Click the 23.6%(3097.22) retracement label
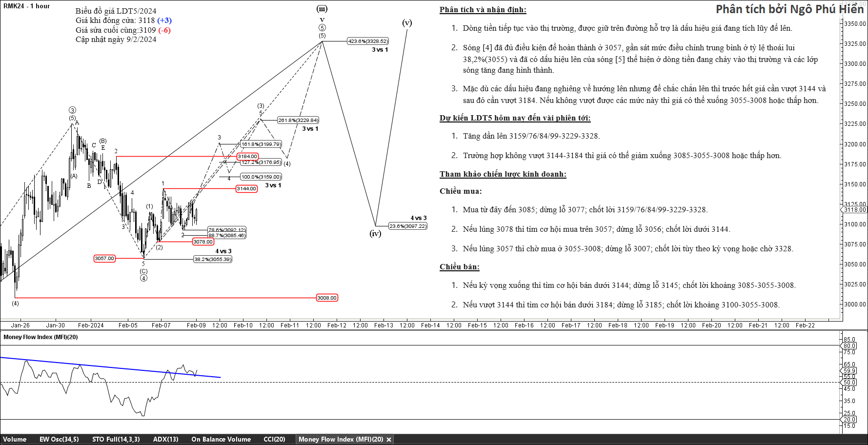868x445 pixels. pos(407,226)
